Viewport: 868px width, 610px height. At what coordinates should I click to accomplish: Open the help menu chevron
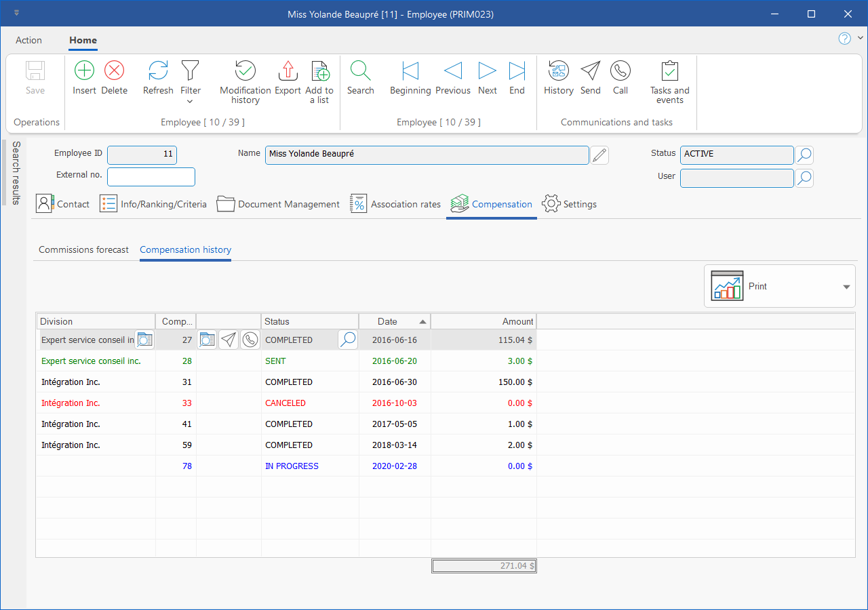[861, 39]
